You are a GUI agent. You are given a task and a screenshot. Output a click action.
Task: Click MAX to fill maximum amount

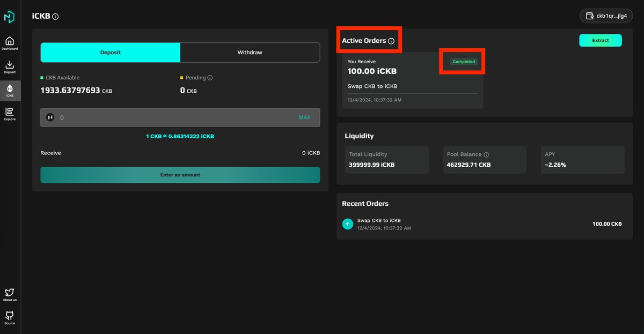click(x=304, y=116)
